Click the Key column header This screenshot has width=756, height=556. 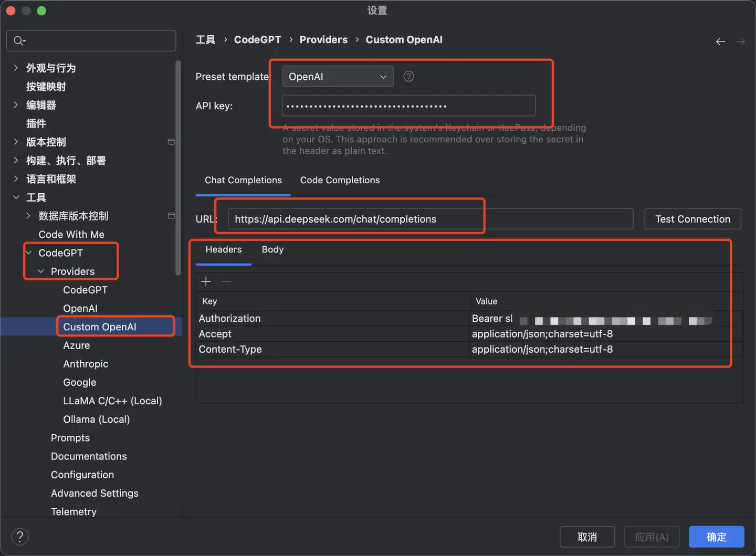(332, 301)
